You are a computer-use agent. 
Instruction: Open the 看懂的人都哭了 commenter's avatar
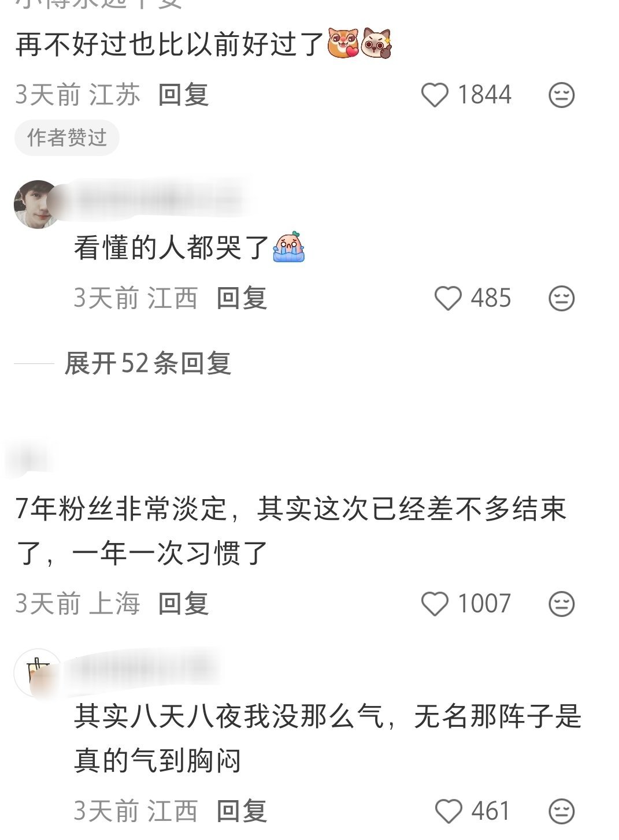click(x=37, y=204)
